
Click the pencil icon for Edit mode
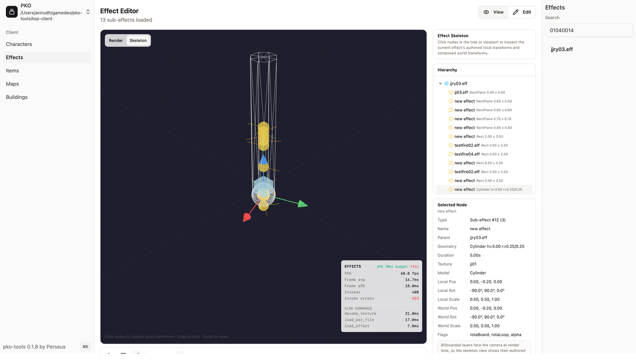tap(516, 12)
